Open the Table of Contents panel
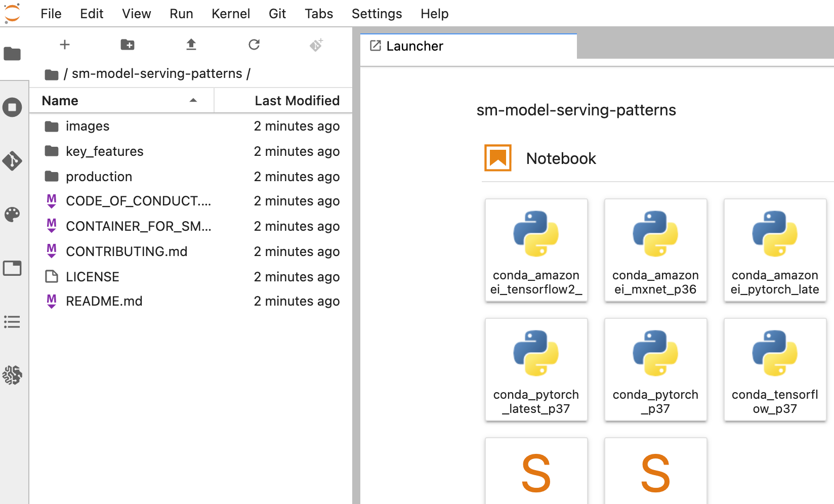This screenshot has width=834, height=504. tap(12, 322)
